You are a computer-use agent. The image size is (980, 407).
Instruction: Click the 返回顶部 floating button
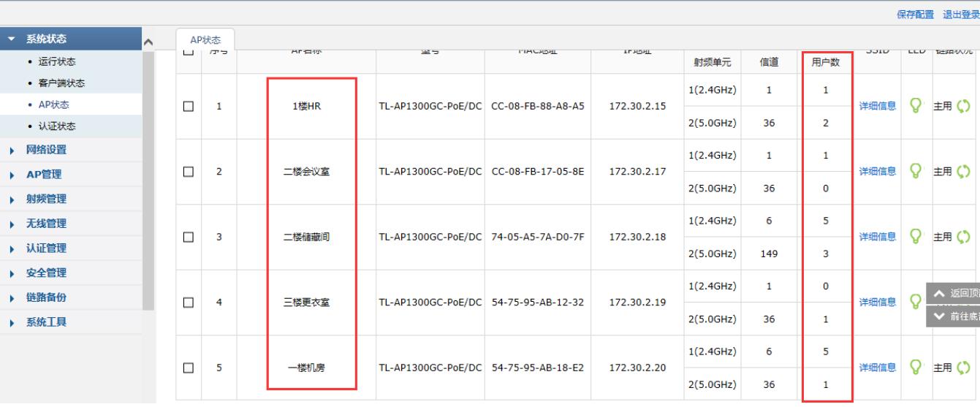click(x=953, y=293)
